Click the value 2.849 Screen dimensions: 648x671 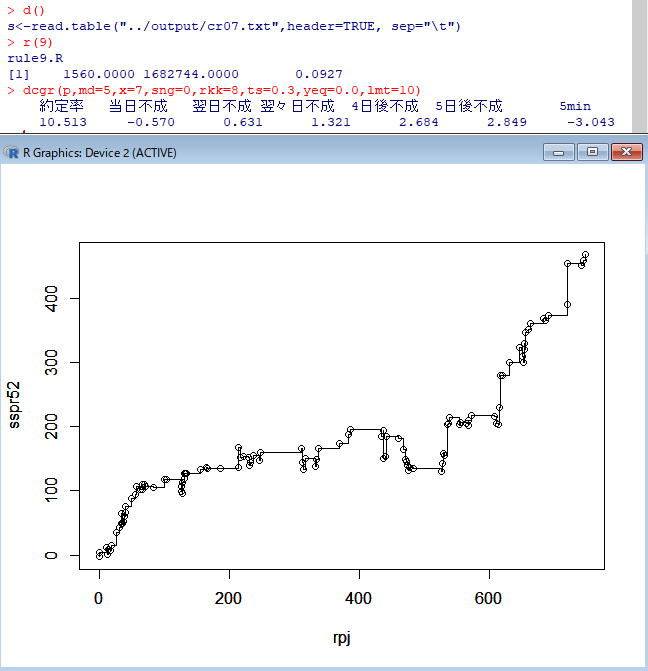(507, 122)
